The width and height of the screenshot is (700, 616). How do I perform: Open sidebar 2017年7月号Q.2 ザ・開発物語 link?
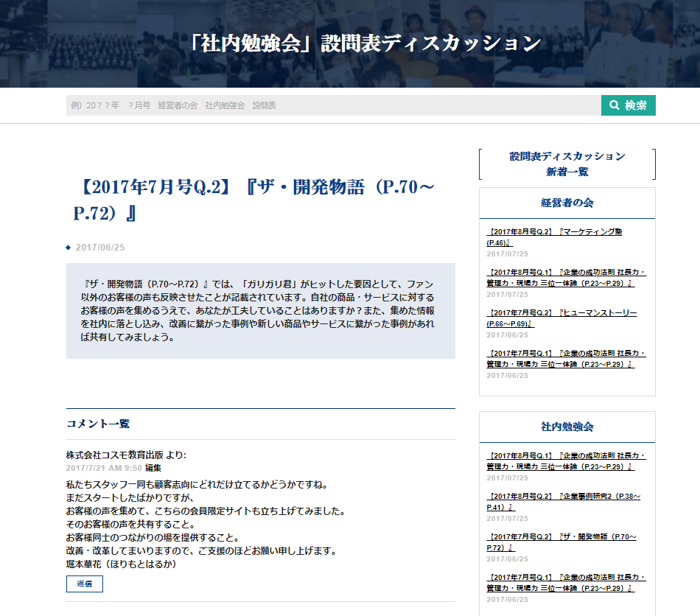[x=561, y=542]
